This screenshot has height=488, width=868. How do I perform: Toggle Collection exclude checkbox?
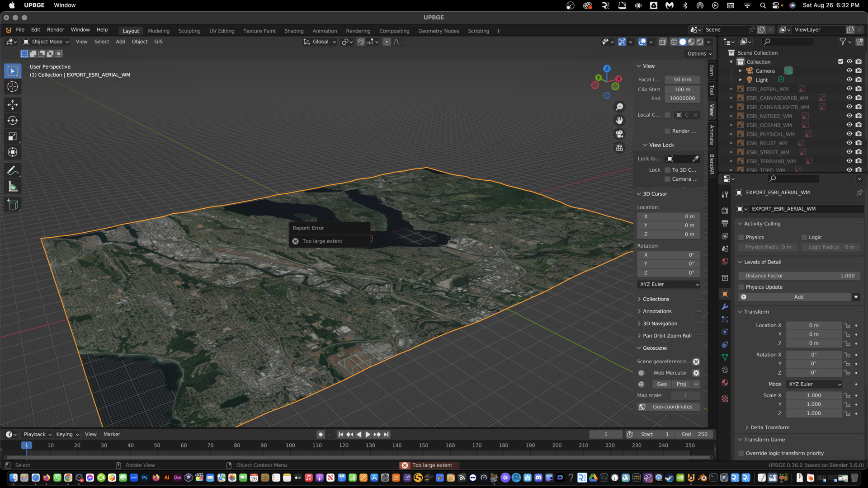pos(840,61)
